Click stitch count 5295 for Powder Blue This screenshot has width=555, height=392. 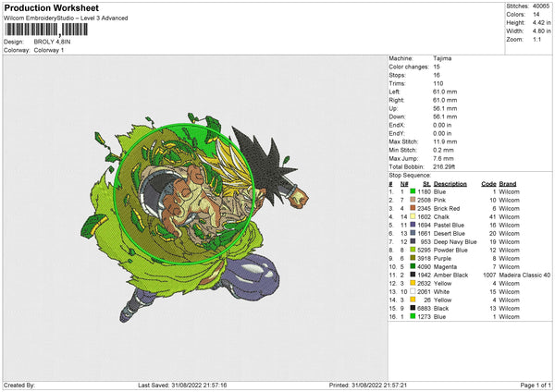coord(424,251)
